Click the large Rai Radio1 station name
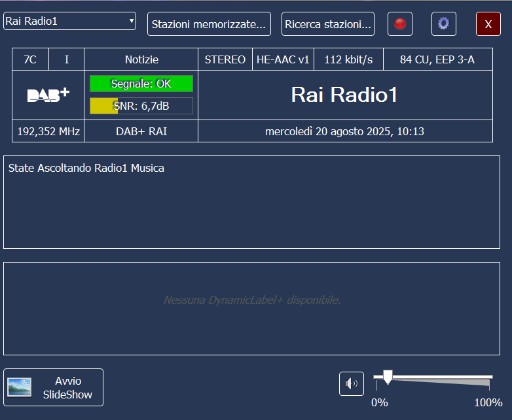 pos(345,95)
